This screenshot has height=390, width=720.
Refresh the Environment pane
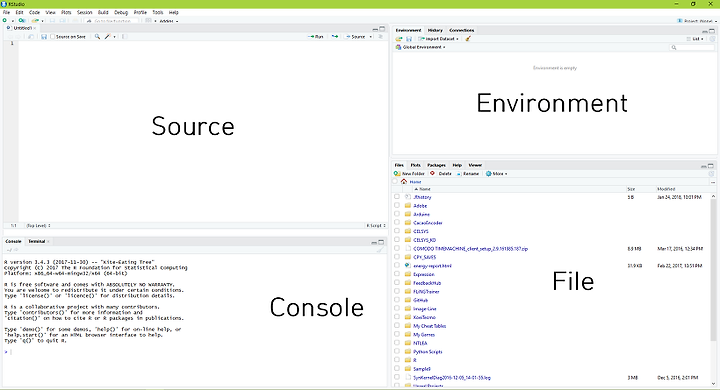(712, 39)
